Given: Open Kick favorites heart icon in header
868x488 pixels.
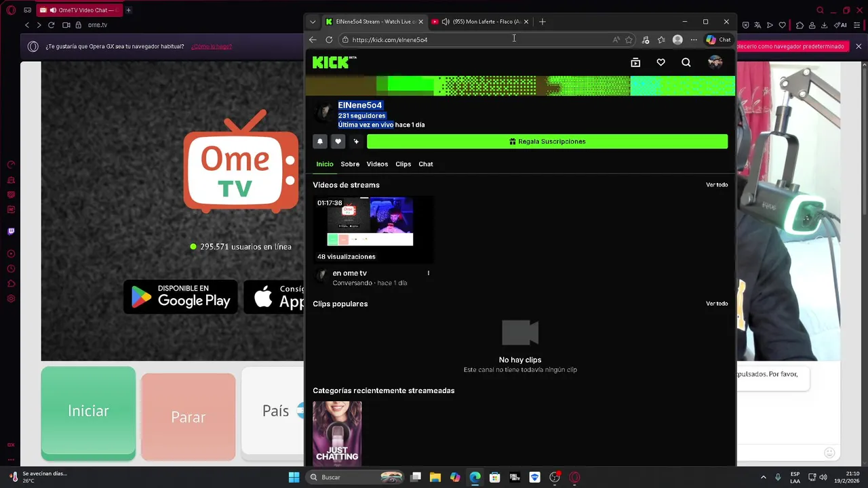Looking at the screenshot, I should 660,62.
